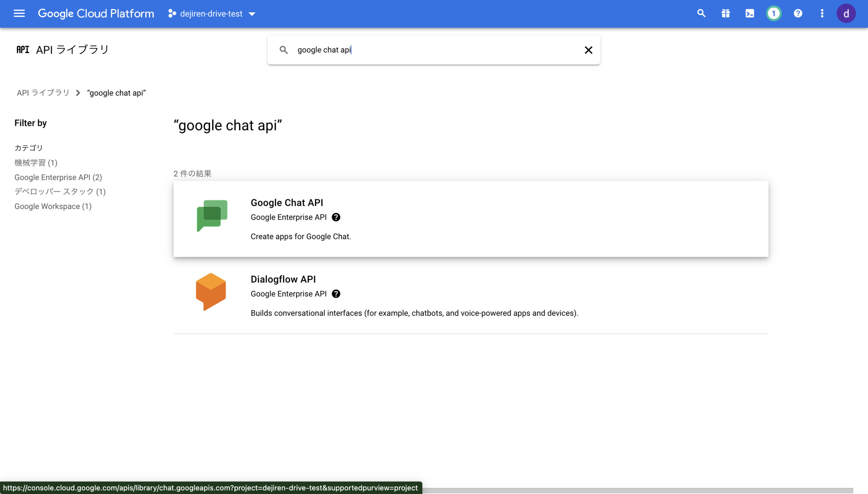The image size is (868, 494).
Task: Open the hamburger navigation menu
Action: tap(19, 14)
